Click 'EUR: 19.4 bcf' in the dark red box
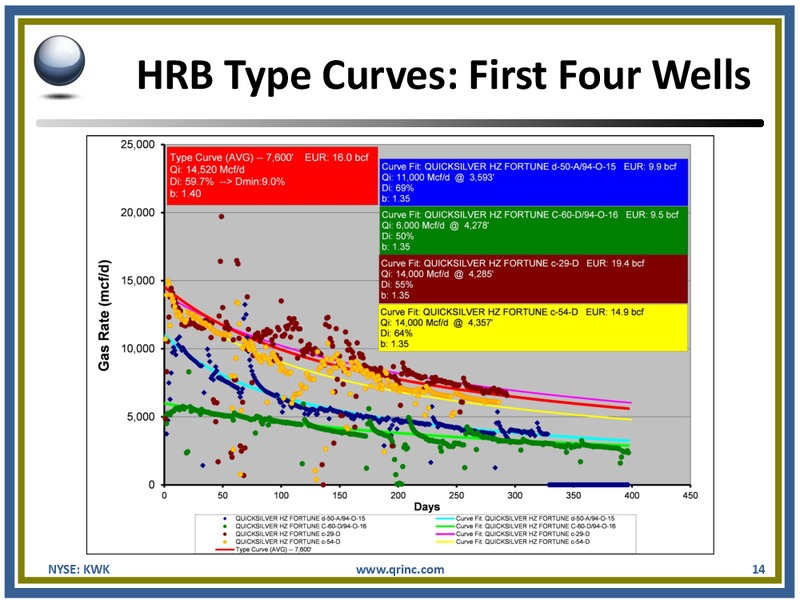 point(615,263)
